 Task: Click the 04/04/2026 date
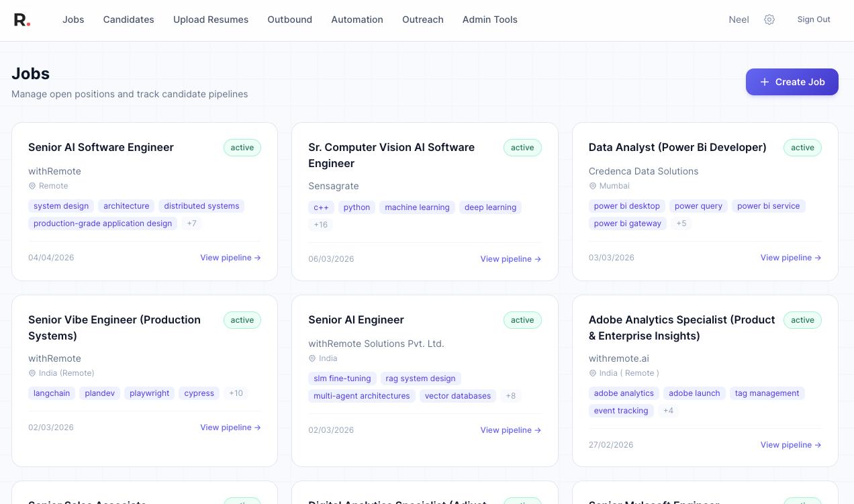point(51,258)
